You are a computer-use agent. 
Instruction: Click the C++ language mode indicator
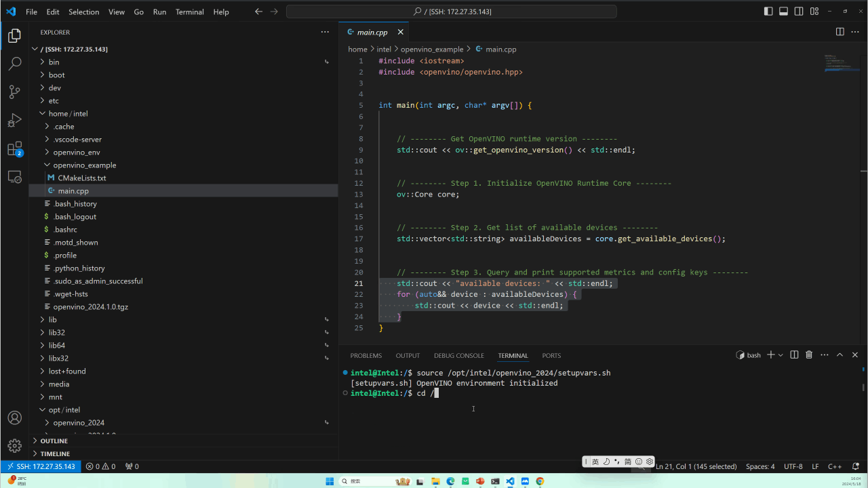point(835,466)
